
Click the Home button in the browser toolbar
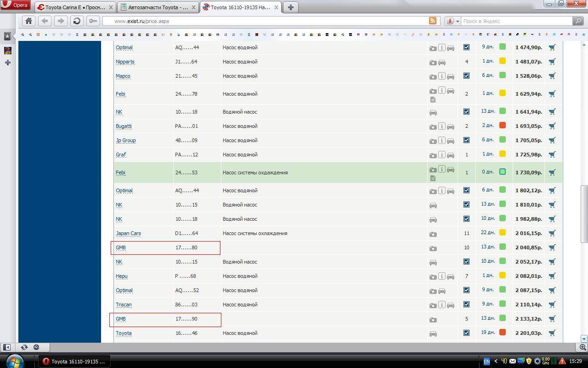tap(28, 21)
